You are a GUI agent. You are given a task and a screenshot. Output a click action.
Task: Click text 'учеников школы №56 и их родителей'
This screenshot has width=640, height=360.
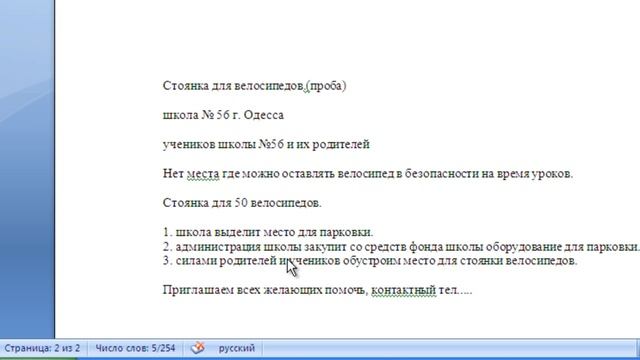[266, 144]
